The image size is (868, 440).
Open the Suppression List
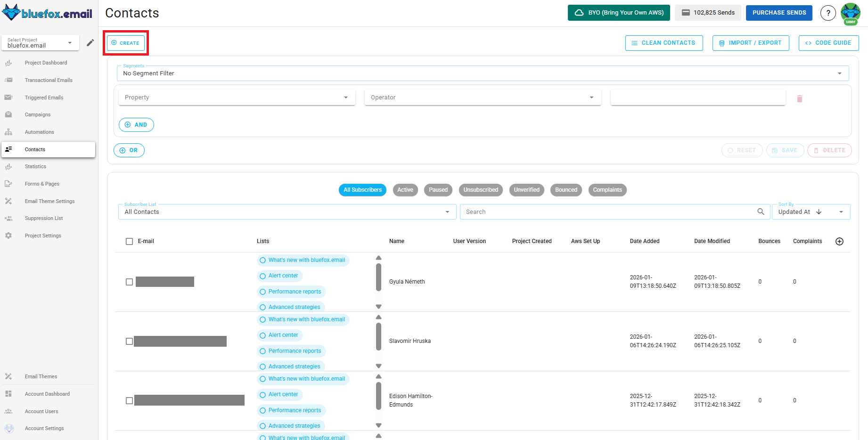pos(43,218)
